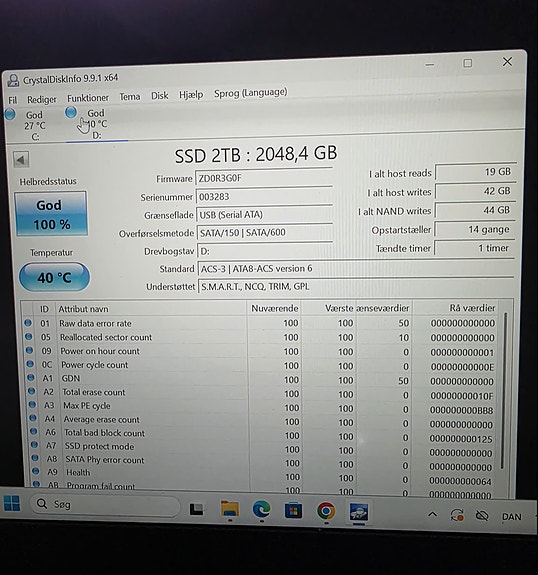
Task: Click the I alt host writes value 42 GB
Action: pos(475,191)
